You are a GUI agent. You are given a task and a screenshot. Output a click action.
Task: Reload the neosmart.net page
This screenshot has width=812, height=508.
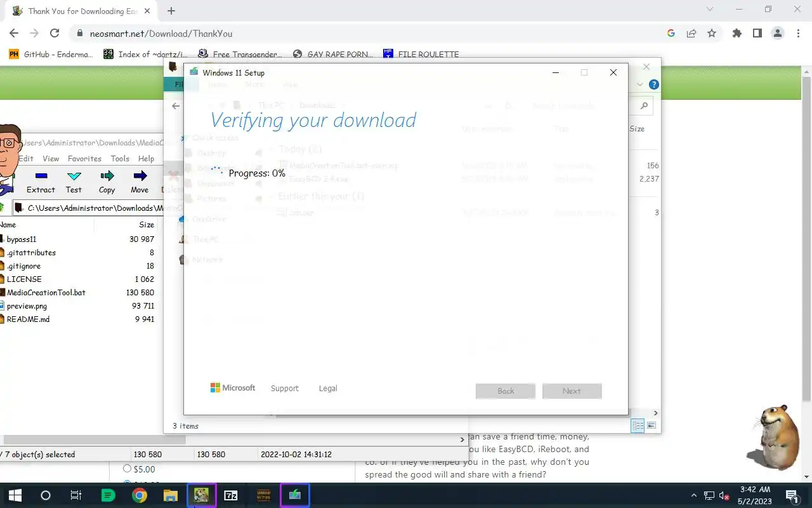pos(55,34)
